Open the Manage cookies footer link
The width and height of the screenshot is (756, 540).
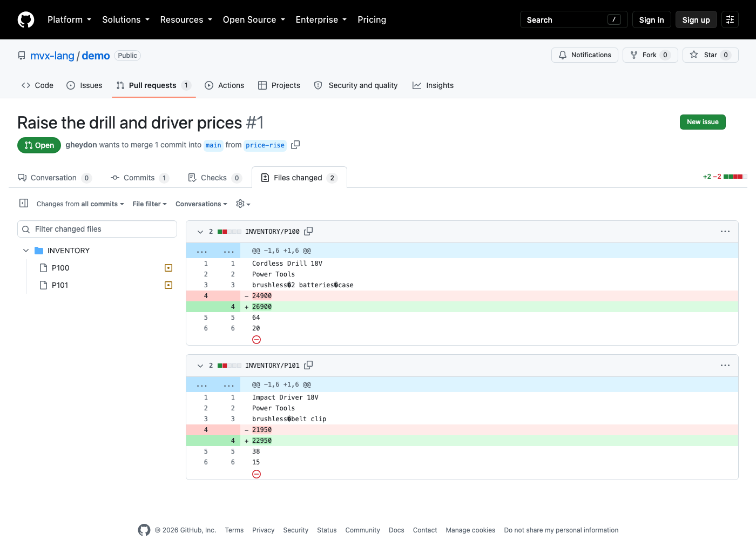point(470,530)
